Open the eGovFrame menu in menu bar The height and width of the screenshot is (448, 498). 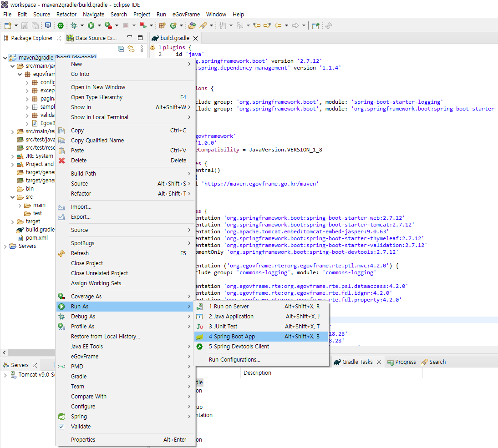tap(186, 14)
